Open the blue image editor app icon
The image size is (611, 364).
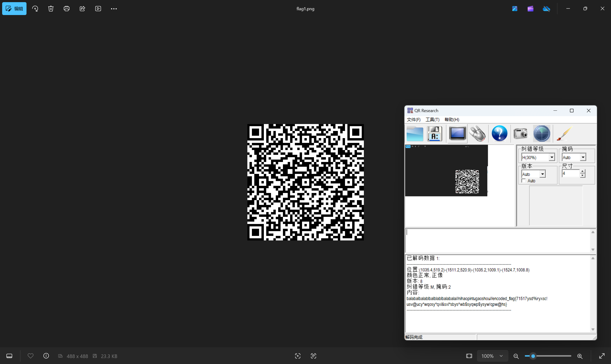[x=515, y=9]
